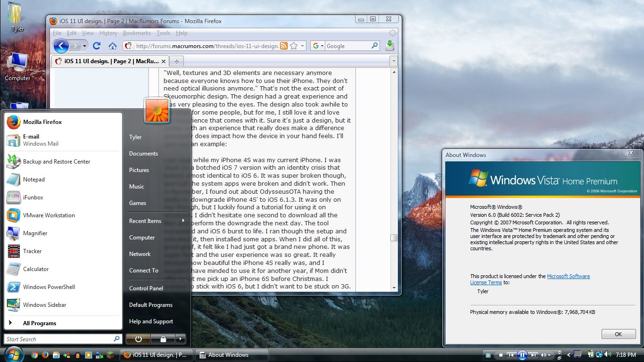
Task: Open Calculator from the Start menu
Action: [x=63, y=269]
